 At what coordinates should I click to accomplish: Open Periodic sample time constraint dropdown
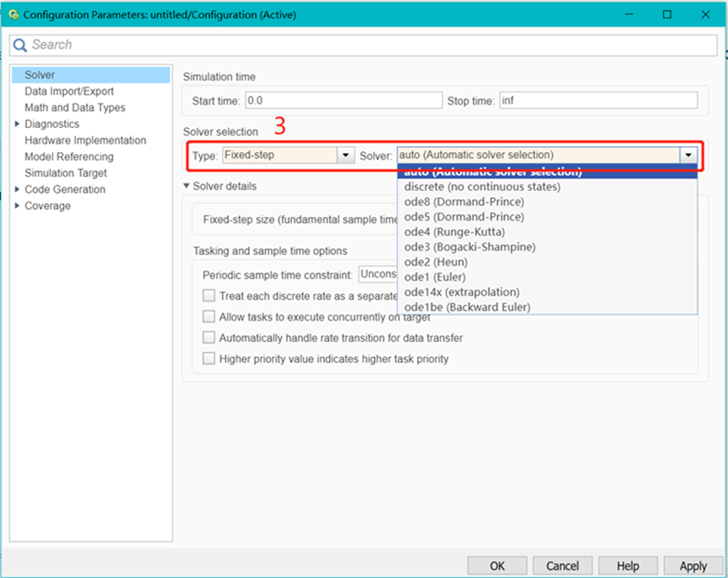378,274
